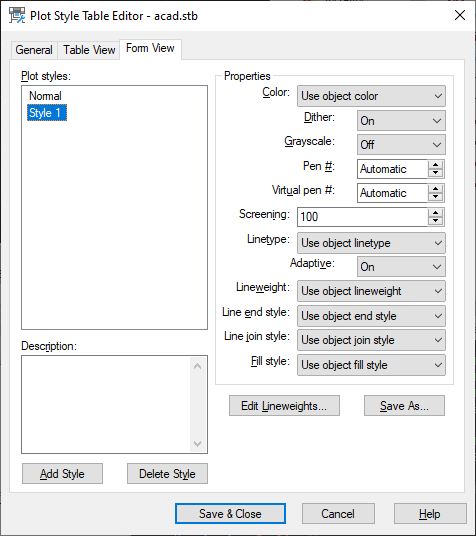Switch to the General tab
Screen dimensions: 476x536
click(34, 50)
